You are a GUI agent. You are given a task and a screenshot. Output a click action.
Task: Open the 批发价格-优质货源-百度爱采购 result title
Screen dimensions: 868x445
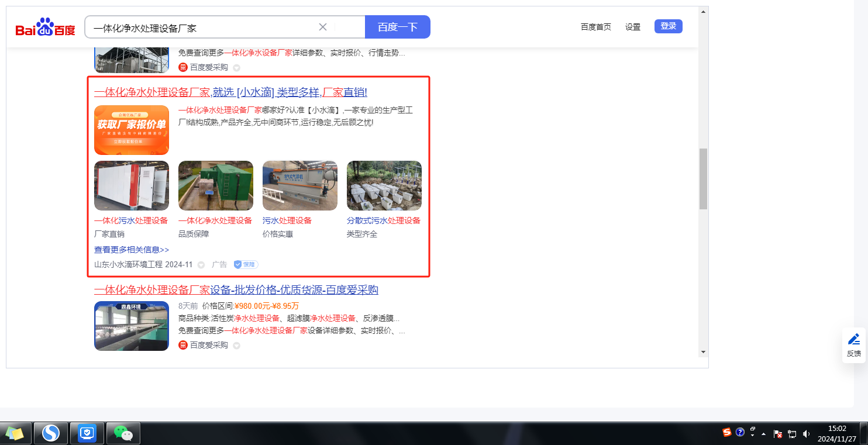[236, 290]
